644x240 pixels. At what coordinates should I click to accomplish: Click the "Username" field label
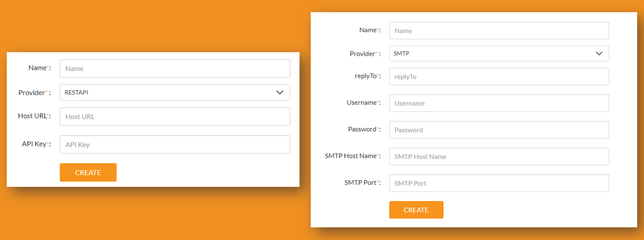361,102
